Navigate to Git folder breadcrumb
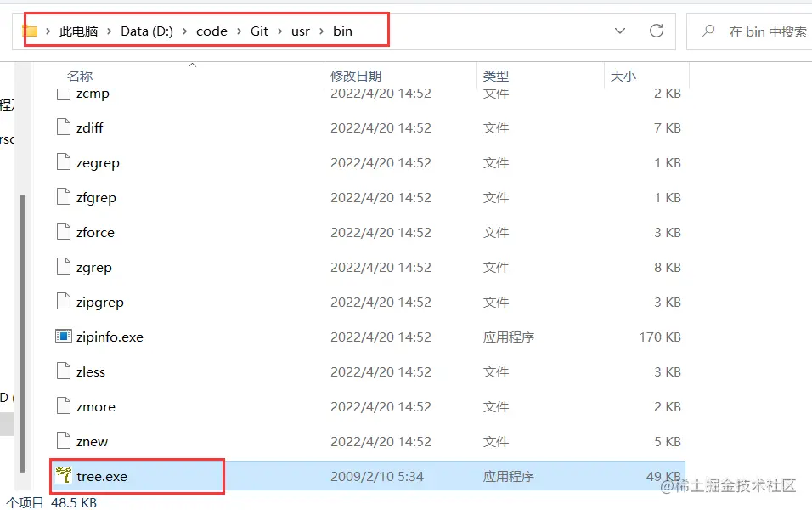Viewport: 812px width, 510px height. tap(259, 31)
